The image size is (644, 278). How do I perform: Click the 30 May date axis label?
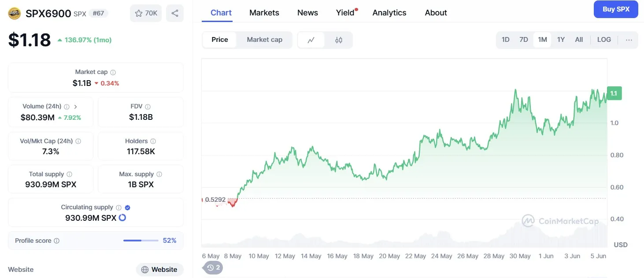(x=520, y=256)
